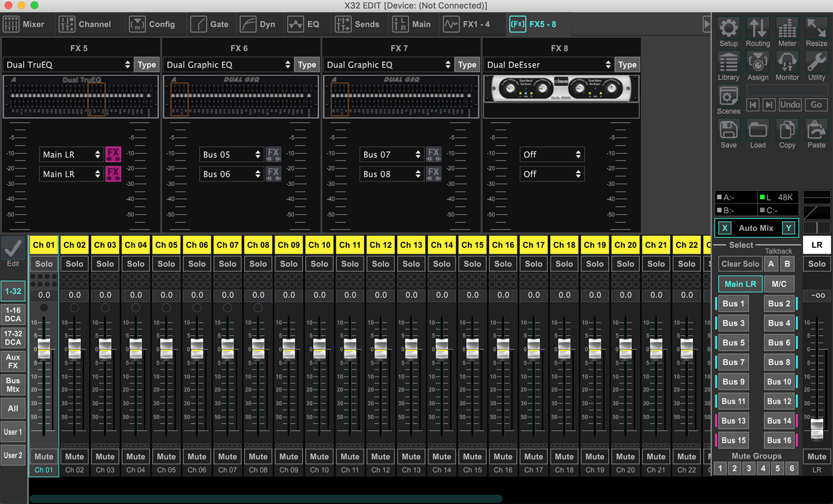Click the Go button
Viewport: 833px width, 504px height.
pos(816,104)
